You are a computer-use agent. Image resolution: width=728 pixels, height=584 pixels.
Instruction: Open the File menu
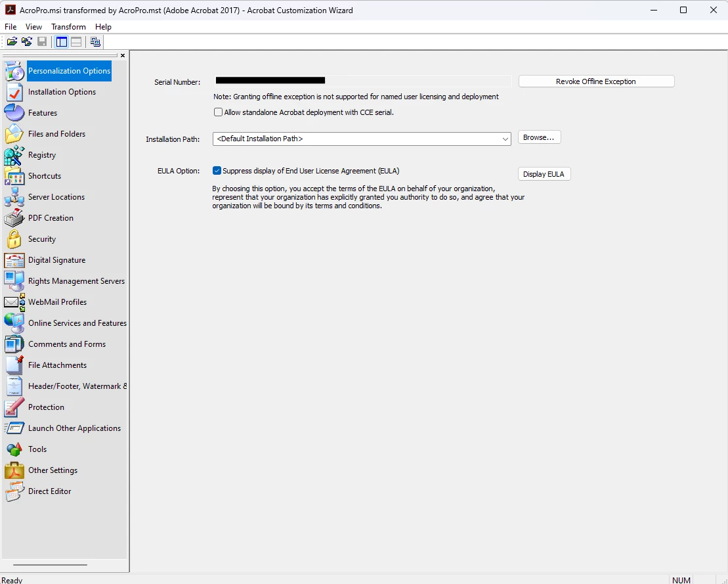point(11,26)
